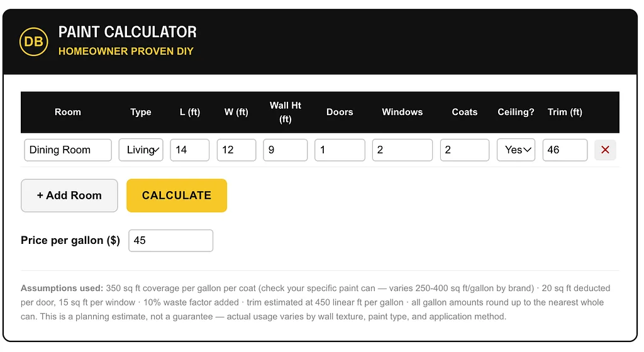This screenshot has height=352, width=644.
Task: Select the width field containing 12
Action: tap(236, 150)
